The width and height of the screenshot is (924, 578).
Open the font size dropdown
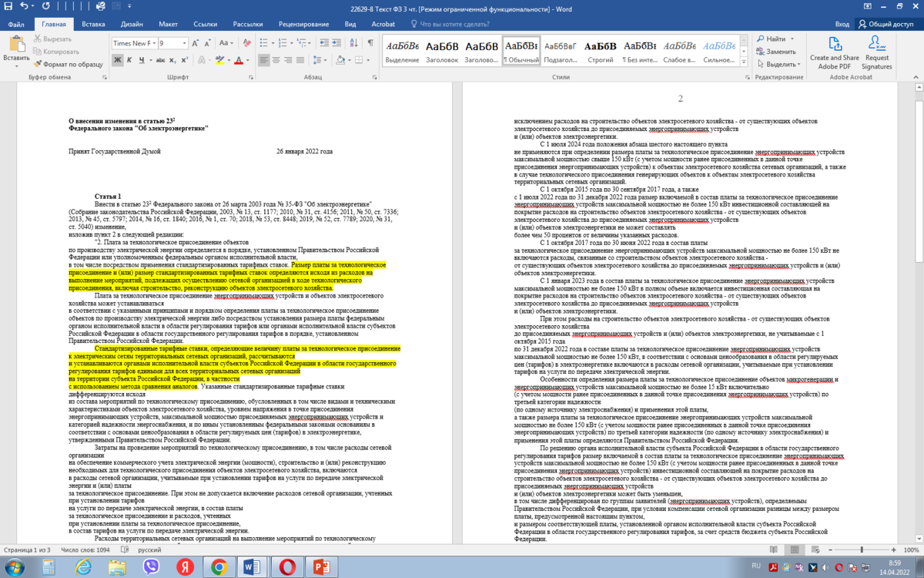(x=183, y=43)
